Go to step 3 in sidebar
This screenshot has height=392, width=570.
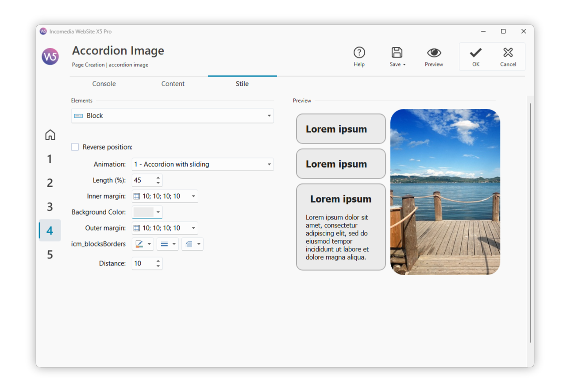50,207
